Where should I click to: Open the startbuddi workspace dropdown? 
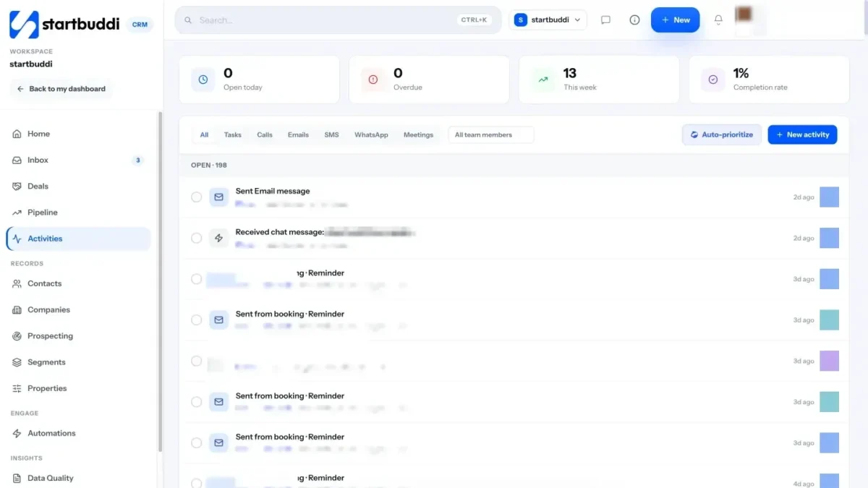click(x=548, y=20)
